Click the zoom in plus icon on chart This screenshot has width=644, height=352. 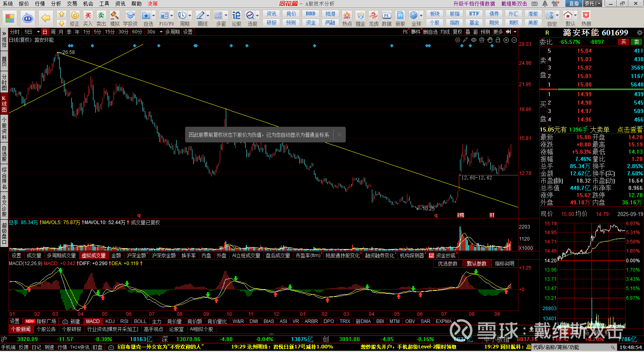click(506, 40)
